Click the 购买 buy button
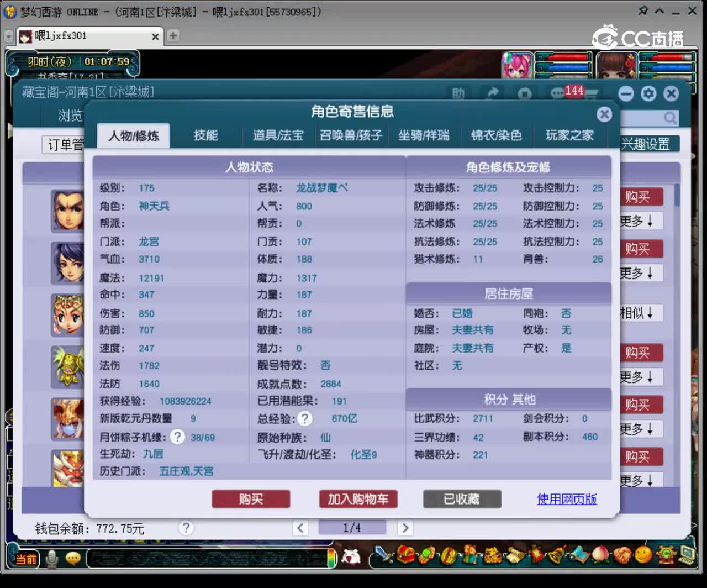The width and height of the screenshot is (707, 588). click(251, 498)
